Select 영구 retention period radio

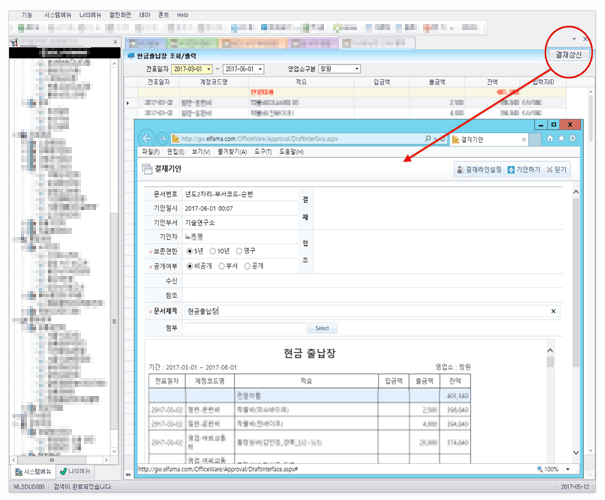click(x=239, y=251)
